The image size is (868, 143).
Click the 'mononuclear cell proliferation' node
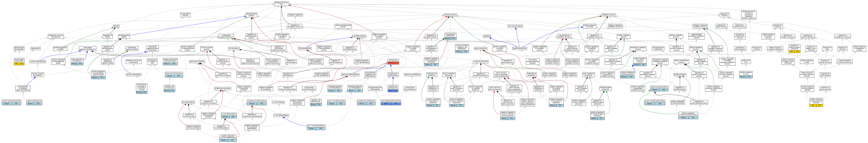pos(410,88)
